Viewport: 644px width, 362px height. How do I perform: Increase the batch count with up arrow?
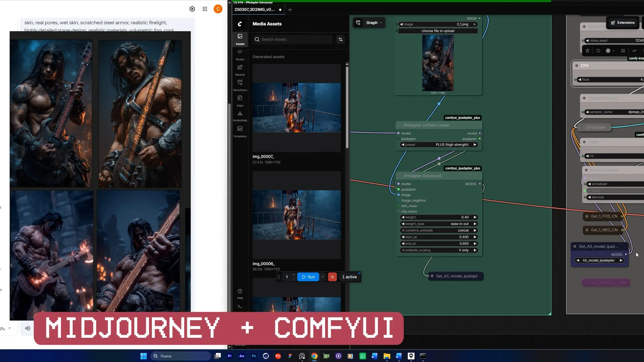294,275
